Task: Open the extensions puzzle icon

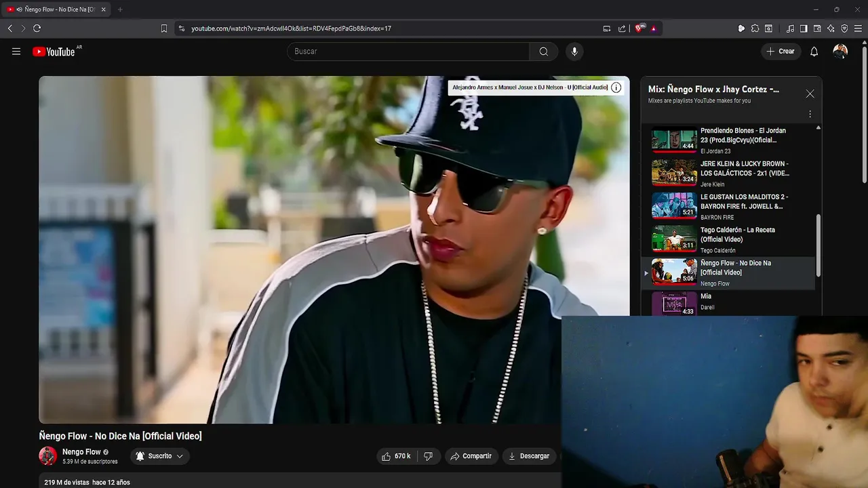Action: 755,28
